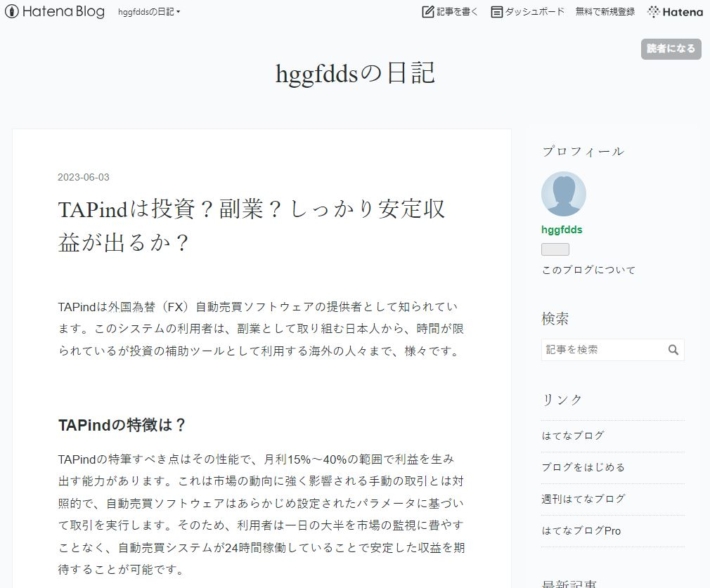Click the small button under hggfdds
Screen dimensions: 710x588
555,249
